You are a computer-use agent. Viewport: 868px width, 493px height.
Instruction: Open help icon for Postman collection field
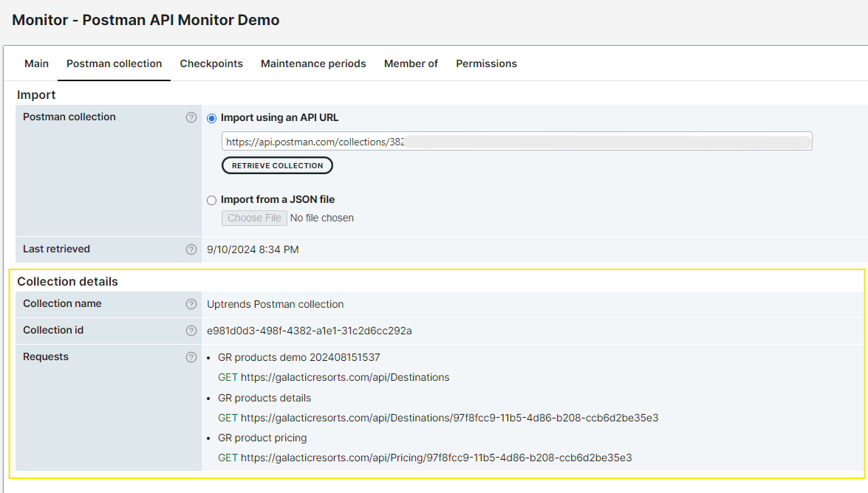[x=191, y=117]
